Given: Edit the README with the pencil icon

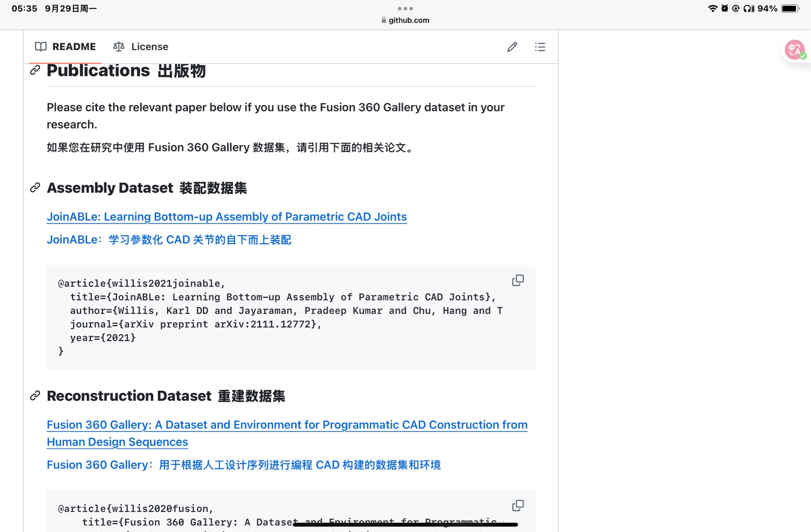Looking at the screenshot, I should click(512, 47).
